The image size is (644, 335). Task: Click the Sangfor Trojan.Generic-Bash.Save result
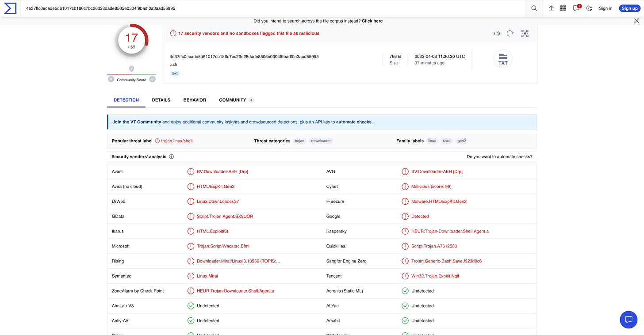tap(446, 261)
